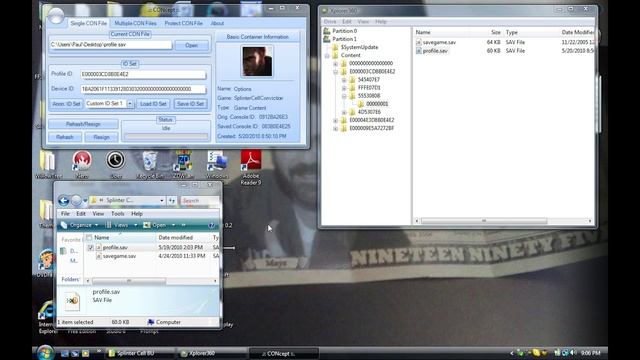Collapse folder 55530808 in the Xplorer360 tree

344,96
